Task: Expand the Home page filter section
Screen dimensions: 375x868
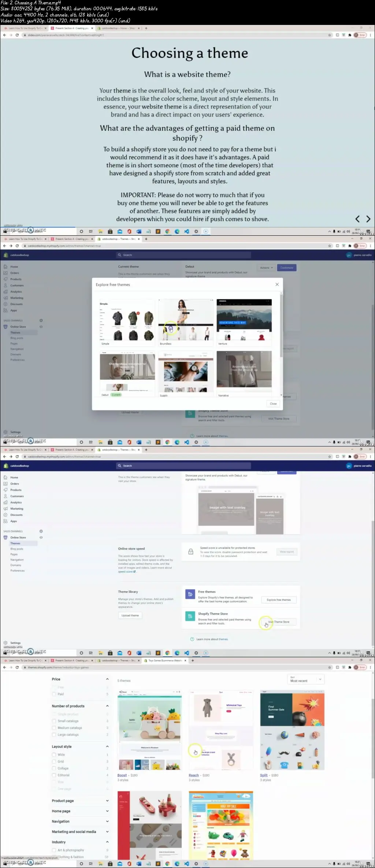Action: pos(107,811)
